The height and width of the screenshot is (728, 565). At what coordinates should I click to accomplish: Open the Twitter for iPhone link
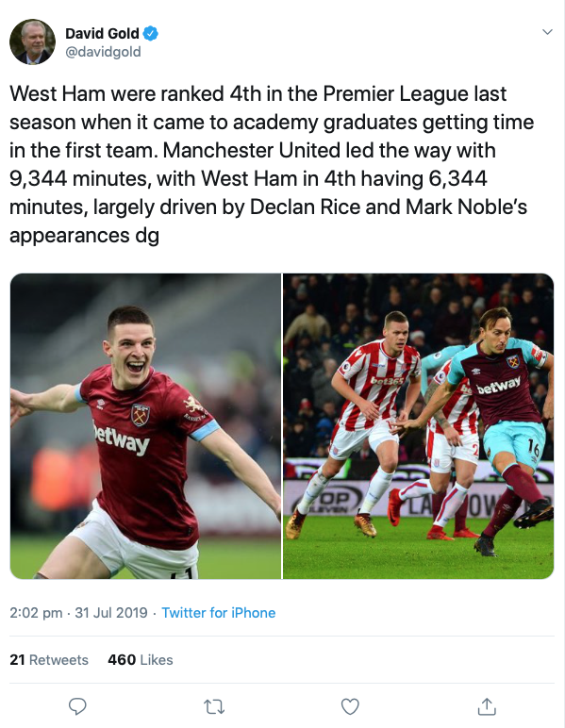point(218,612)
